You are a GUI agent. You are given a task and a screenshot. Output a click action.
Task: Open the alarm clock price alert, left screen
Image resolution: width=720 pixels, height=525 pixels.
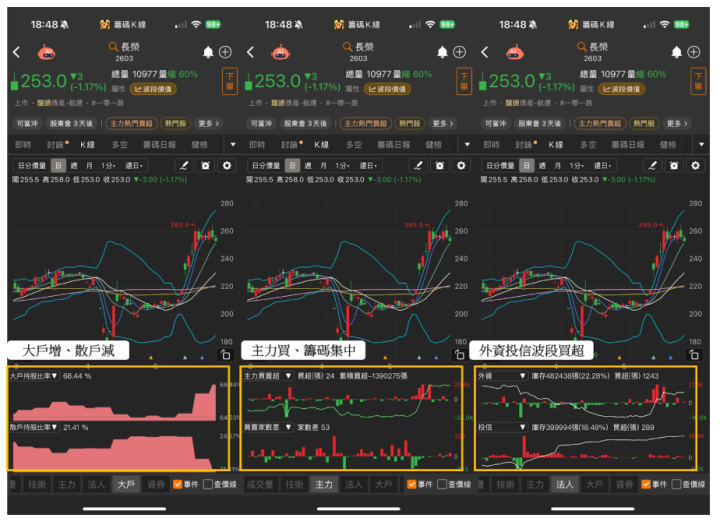[205, 165]
